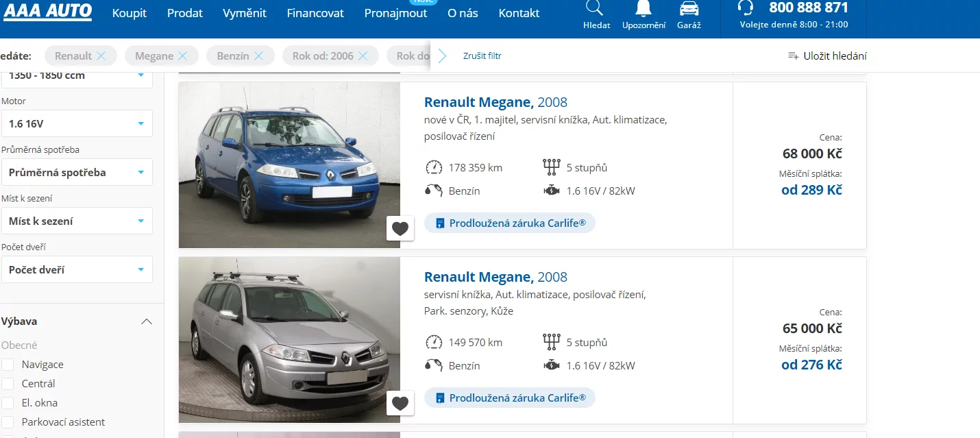This screenshot has width=980, height=438.
Task: Click the 65 000 Kč price
Action: pyautogui.click(x=812, y=328)
